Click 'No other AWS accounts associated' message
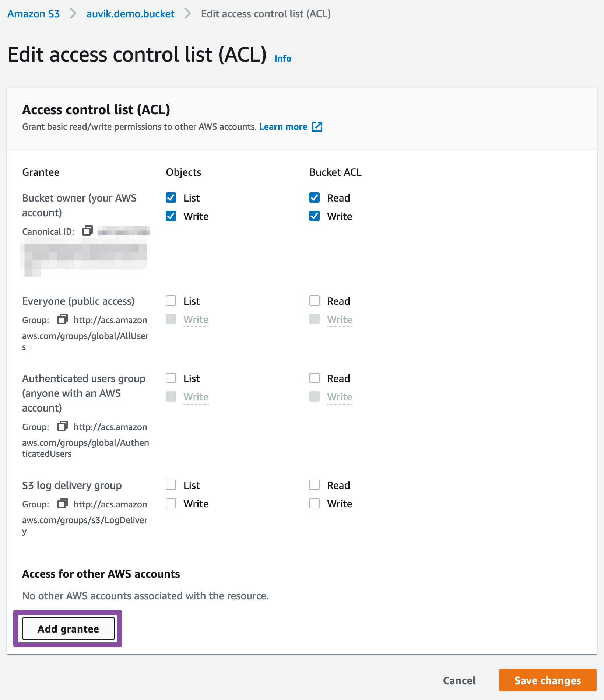Viewport: 604px width, 700px height. click(x=145, y=596)
